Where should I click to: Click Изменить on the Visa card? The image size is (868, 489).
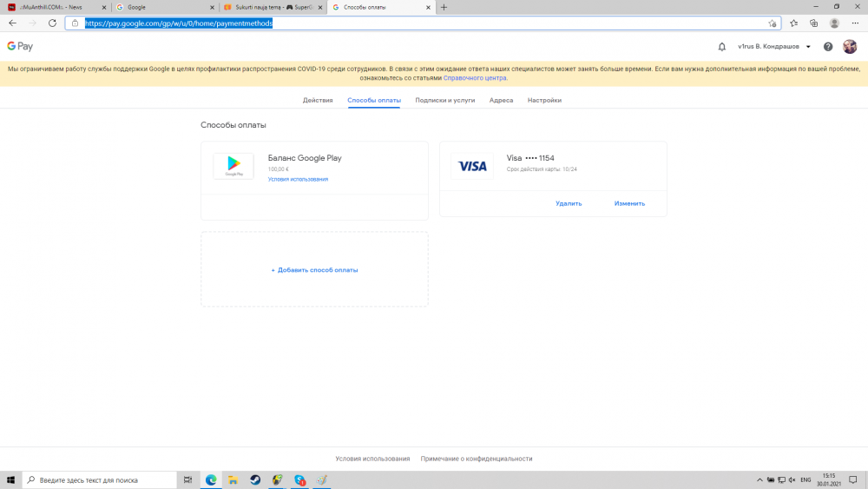pyautogui.click(x=629, y=204)
